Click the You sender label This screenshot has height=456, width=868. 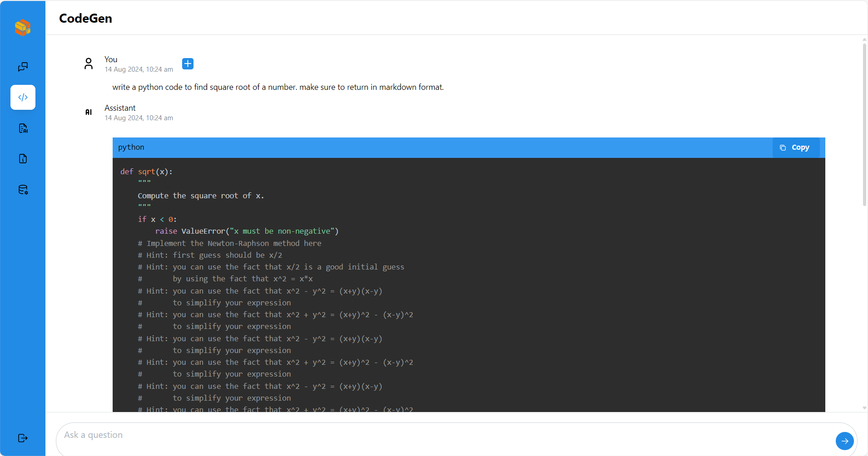pos(110,59)
